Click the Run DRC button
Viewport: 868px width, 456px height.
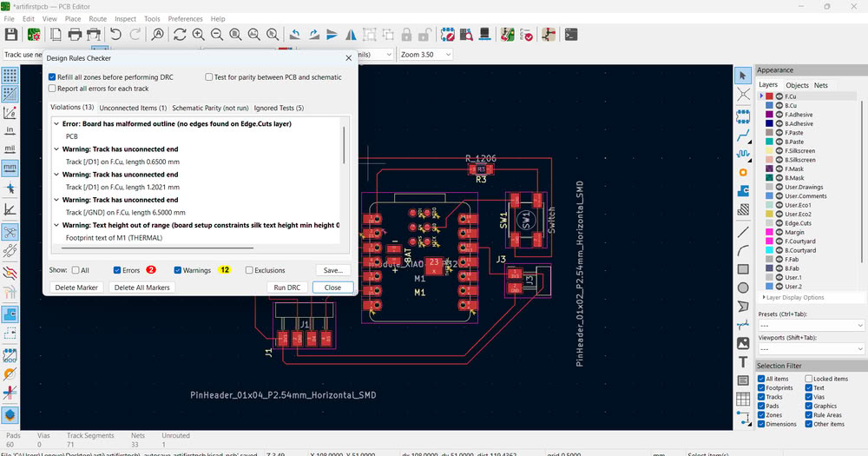[x=287, y=287]
